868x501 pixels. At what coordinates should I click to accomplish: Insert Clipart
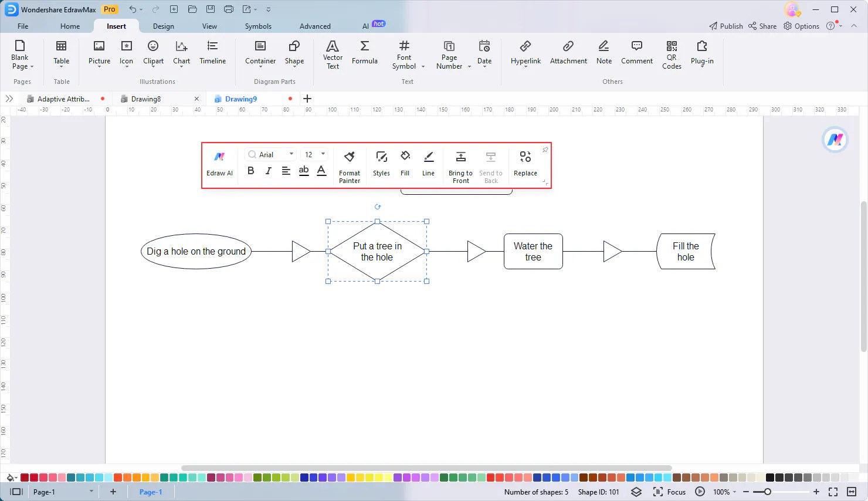tap(153, 53)
